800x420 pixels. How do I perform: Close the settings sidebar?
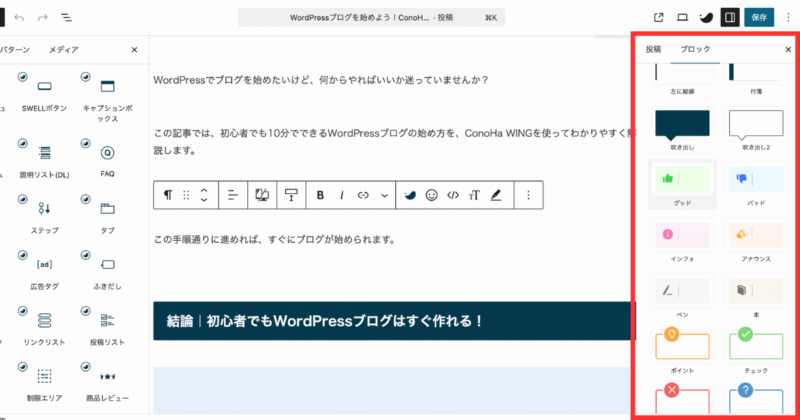click(x=788, y=50)
